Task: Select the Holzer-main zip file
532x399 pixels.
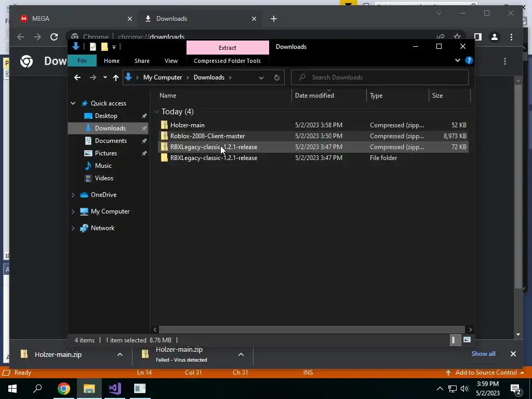Action: click(313, 125)
